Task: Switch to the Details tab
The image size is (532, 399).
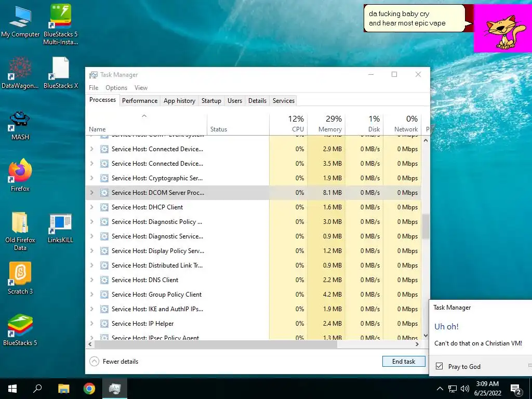Action: [257, 101]
